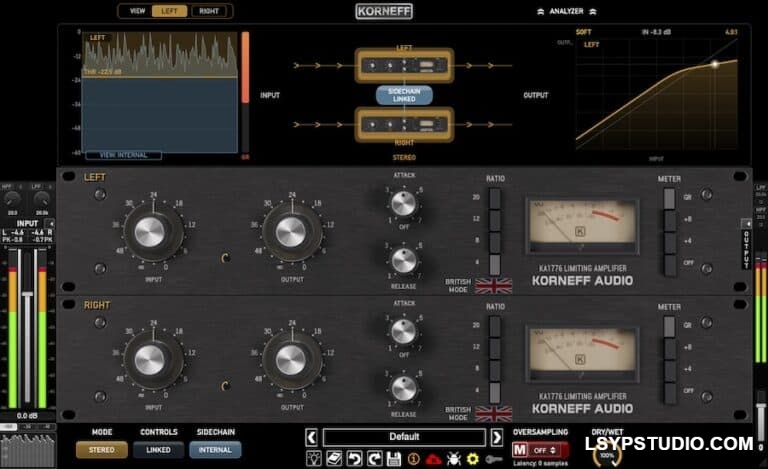Click the red cloud icon

coord(433,459)
